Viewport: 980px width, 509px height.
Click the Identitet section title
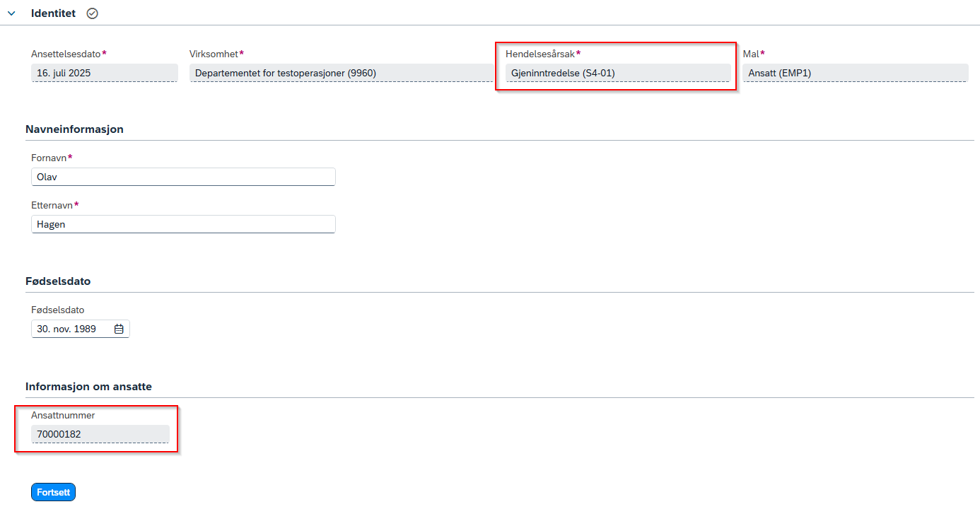pos(53,13)
